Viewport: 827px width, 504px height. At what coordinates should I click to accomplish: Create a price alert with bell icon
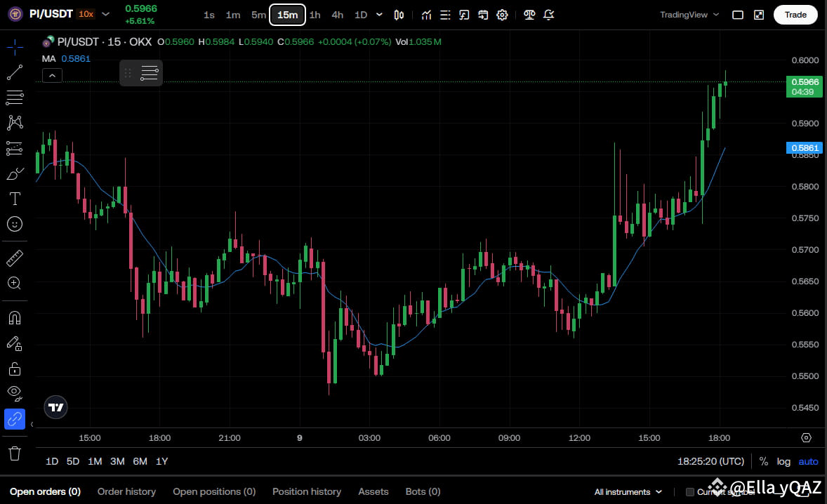pyautogui.click(x=548, y=15)
